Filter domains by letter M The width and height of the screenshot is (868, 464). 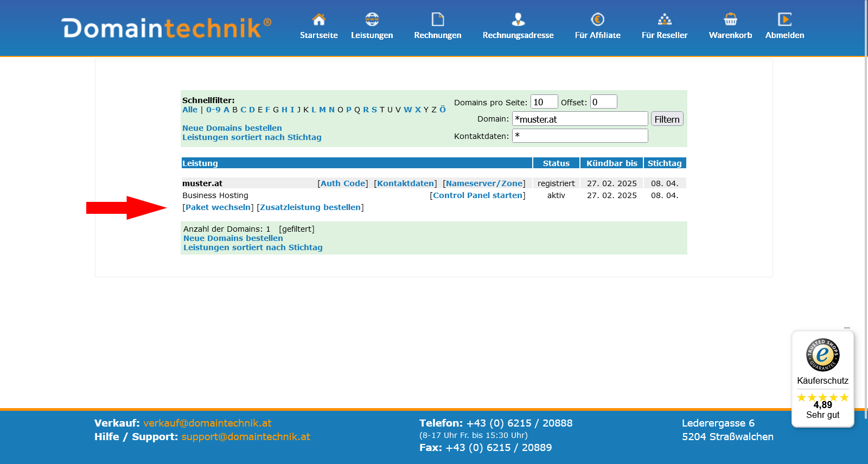[x=322, y=110]
